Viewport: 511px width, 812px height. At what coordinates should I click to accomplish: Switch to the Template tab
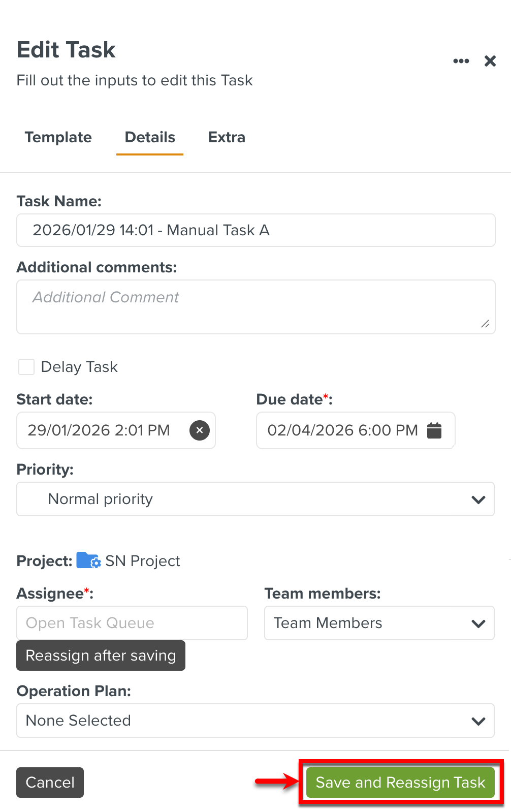point(58,137)
